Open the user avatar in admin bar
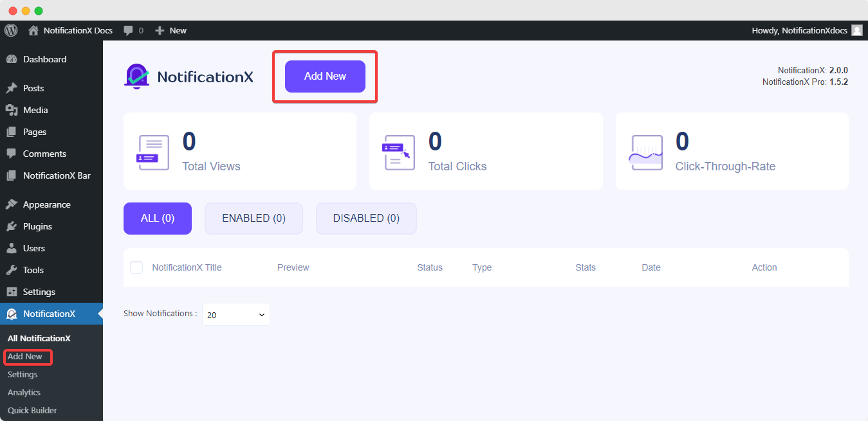The width and height of the screenshot is (868, 421). tap(856, 30)
